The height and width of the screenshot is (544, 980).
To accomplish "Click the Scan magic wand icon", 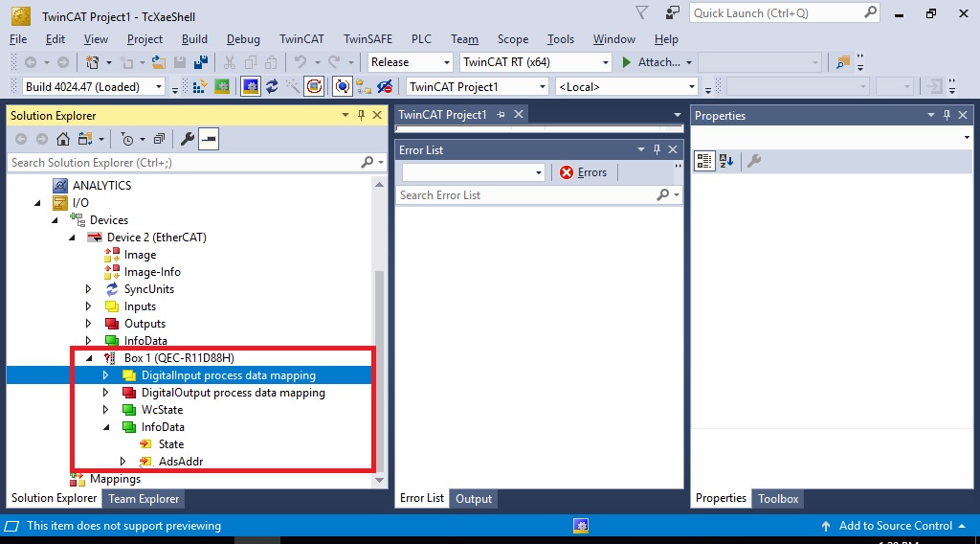I will coord(293,86).
